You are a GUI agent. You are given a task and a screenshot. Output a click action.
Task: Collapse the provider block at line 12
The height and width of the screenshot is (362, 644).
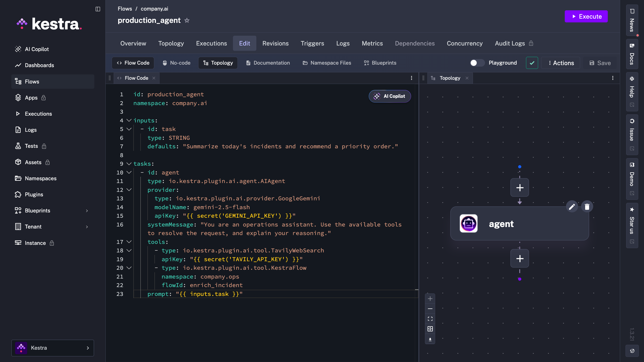pos(129,190)
